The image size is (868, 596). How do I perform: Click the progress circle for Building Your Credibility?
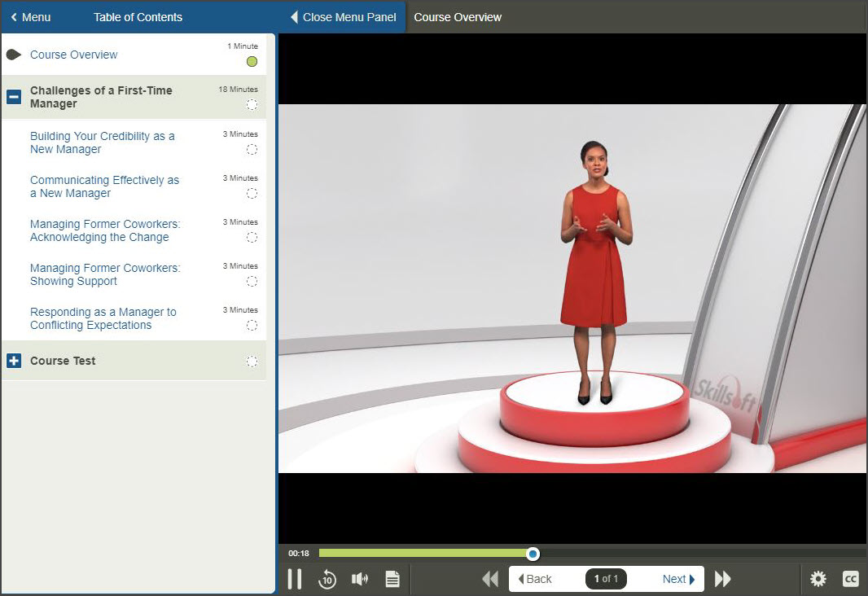point(252,150)
